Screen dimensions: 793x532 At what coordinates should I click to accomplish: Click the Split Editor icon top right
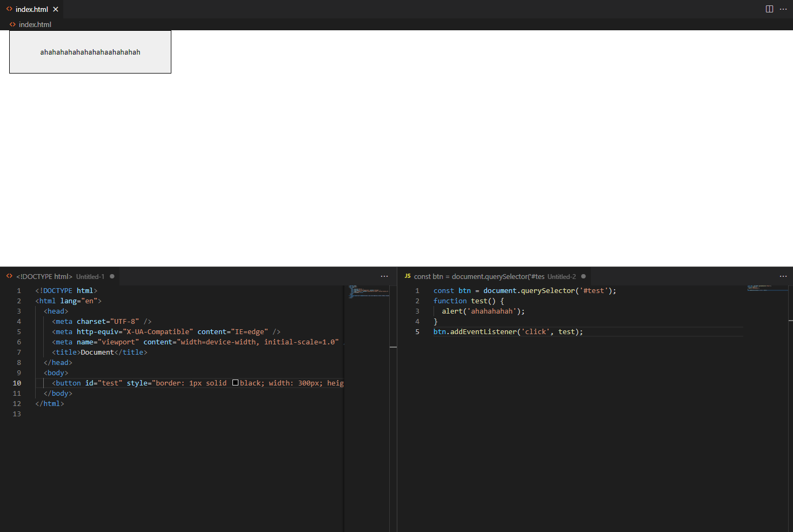pos(769,9)
